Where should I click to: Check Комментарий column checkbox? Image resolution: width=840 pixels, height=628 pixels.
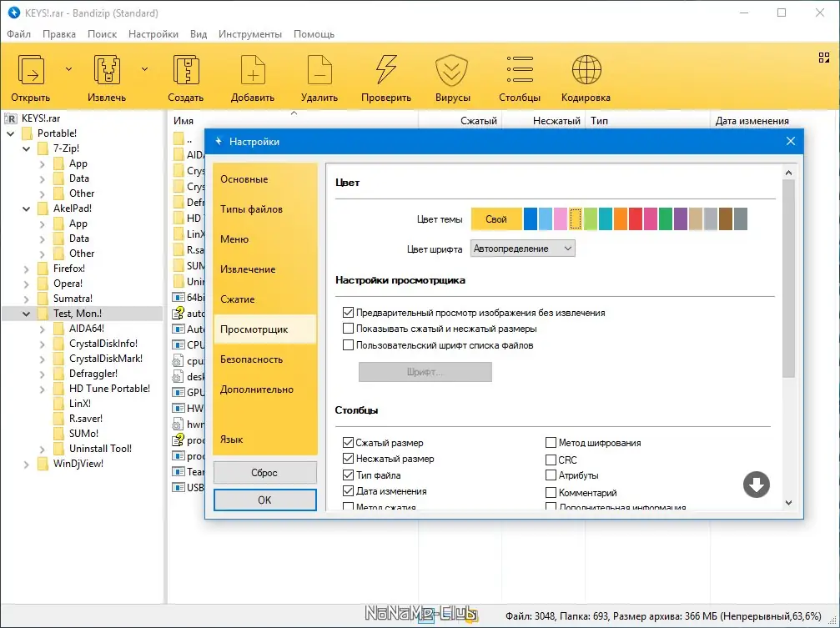[x=551, y=492]
